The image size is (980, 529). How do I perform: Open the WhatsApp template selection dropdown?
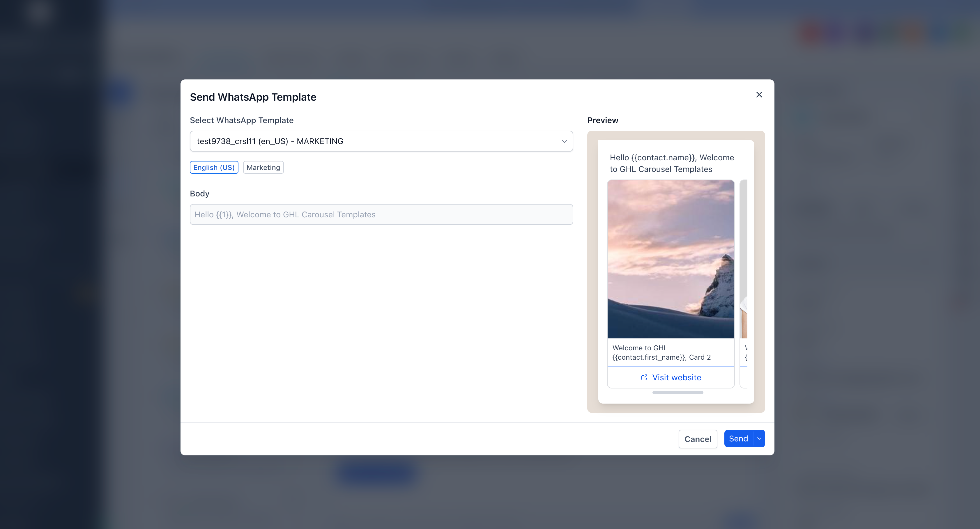[381, 141]
